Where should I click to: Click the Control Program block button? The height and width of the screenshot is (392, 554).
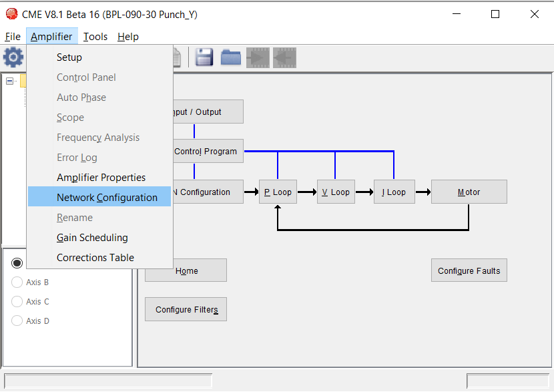coord(208,151)
